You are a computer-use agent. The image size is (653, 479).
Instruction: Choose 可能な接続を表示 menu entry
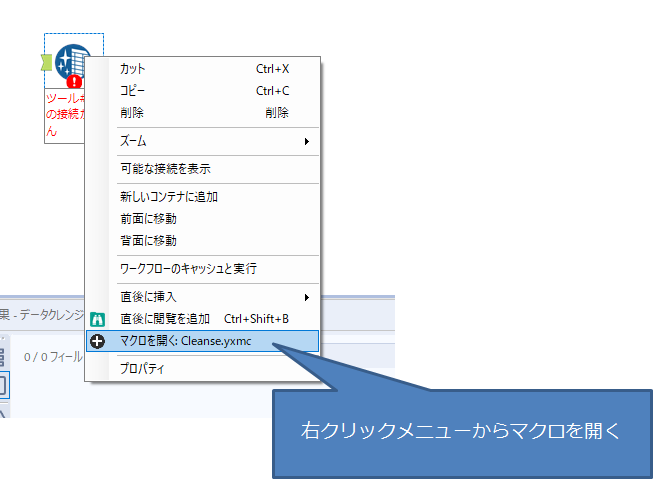tap(165, 169)
